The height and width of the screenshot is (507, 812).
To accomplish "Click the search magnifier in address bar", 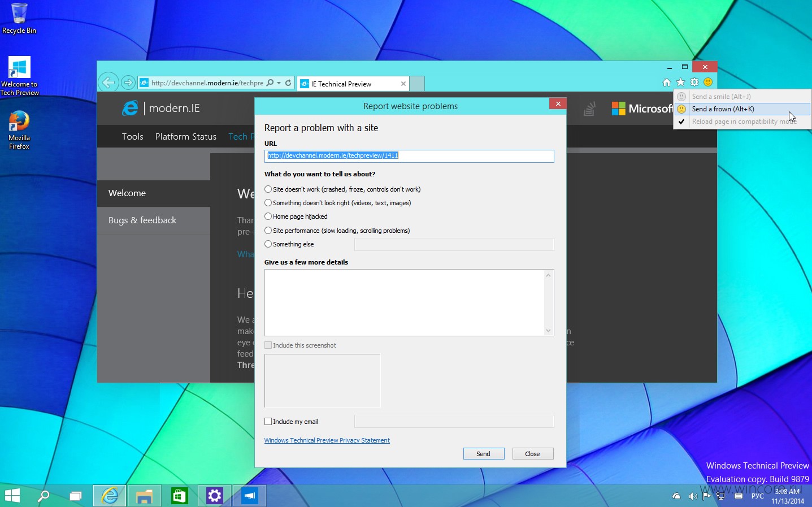I will pyautogui.click(x=270, y=83).
